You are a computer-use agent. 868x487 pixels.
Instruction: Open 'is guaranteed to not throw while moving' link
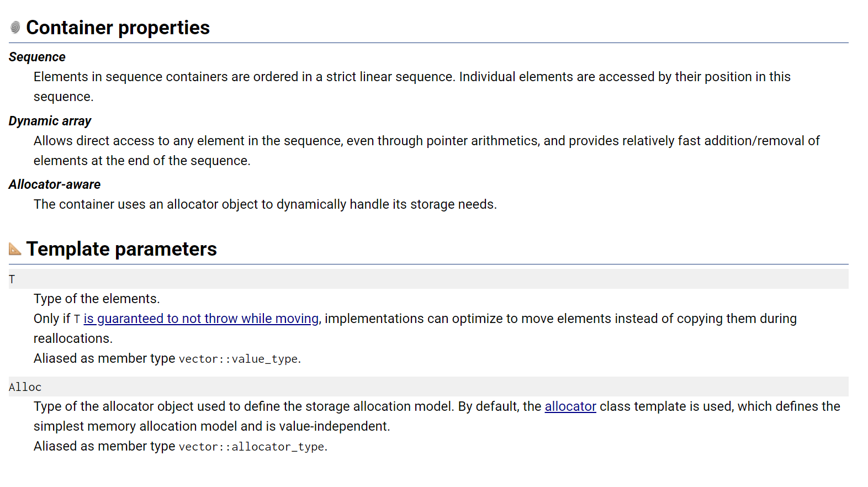point(201,319)
